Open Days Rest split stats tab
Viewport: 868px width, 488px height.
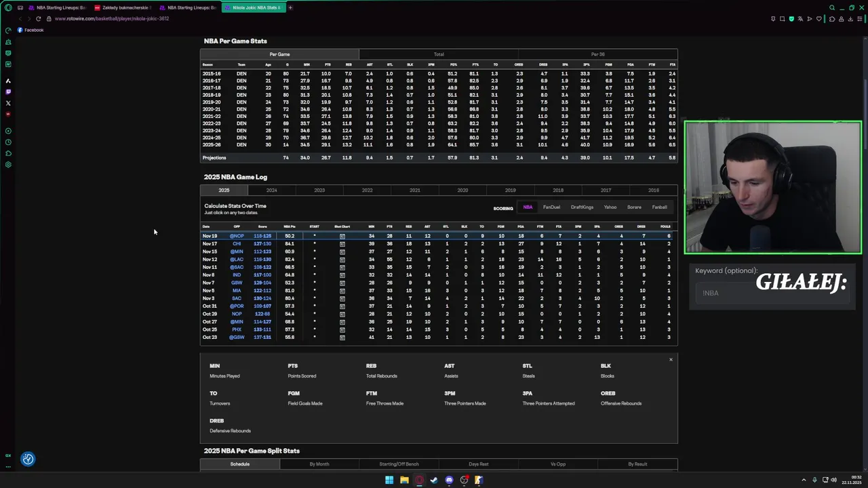pyautogui.click(x=478, y=464)
